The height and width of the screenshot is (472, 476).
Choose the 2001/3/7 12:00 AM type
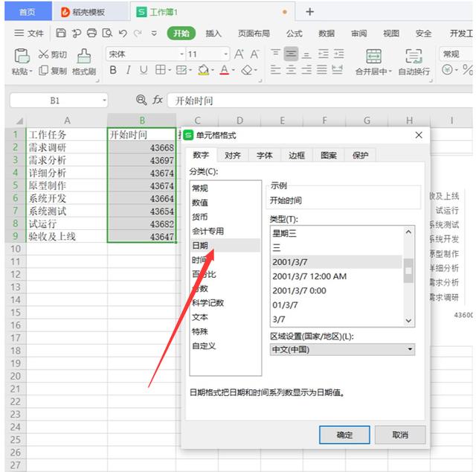coord(309,276)
